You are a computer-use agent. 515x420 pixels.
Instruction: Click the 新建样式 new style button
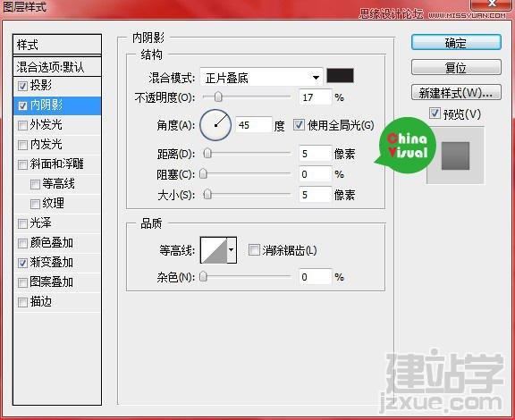(456, 93)
